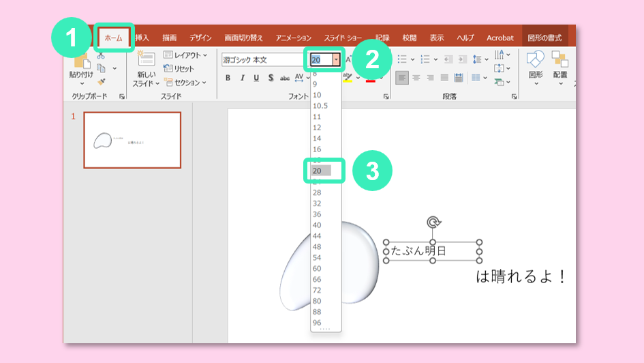644x363 pixels.
Task: Click the bulleted list icon
Action: pyautogui.click(x=402, y=59)
